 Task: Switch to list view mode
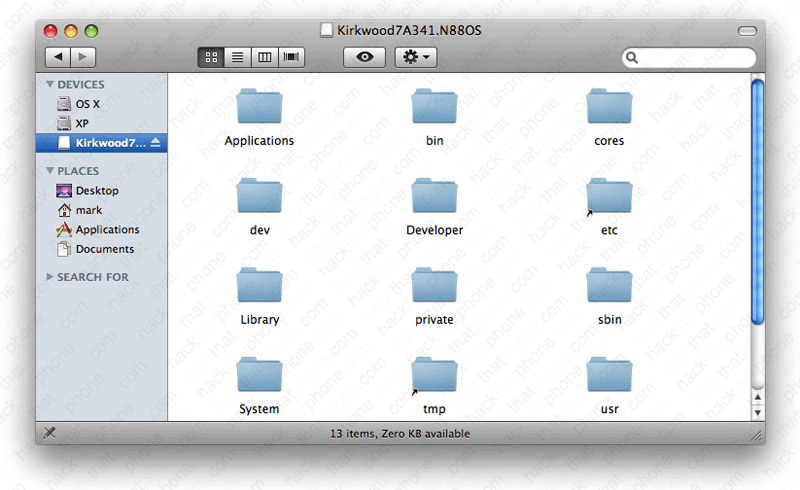pos(238,58)
